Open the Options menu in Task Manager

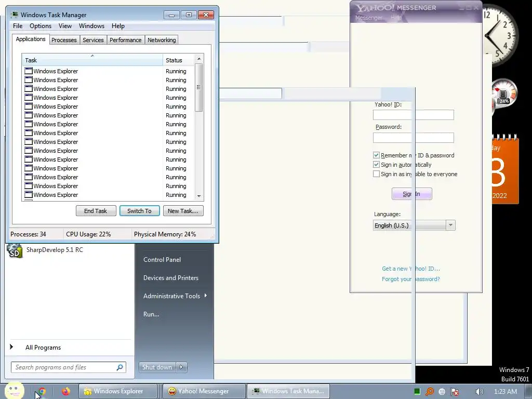coord(41,26)
